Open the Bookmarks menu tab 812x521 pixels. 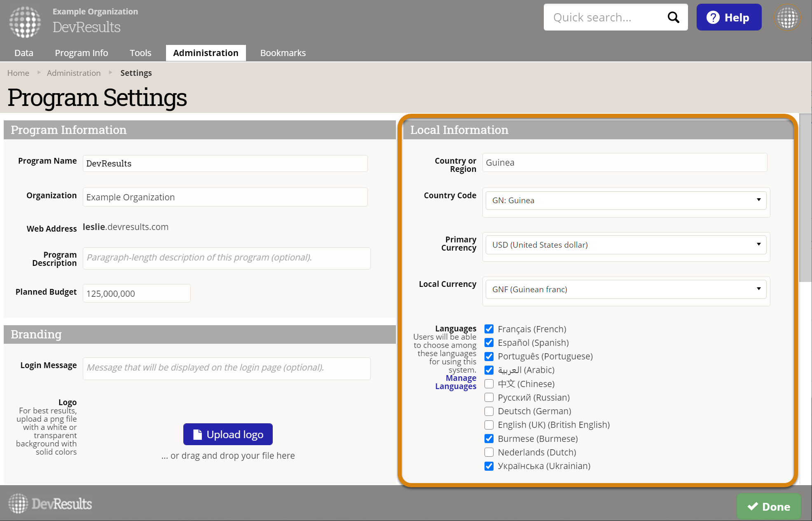[283, 53]
